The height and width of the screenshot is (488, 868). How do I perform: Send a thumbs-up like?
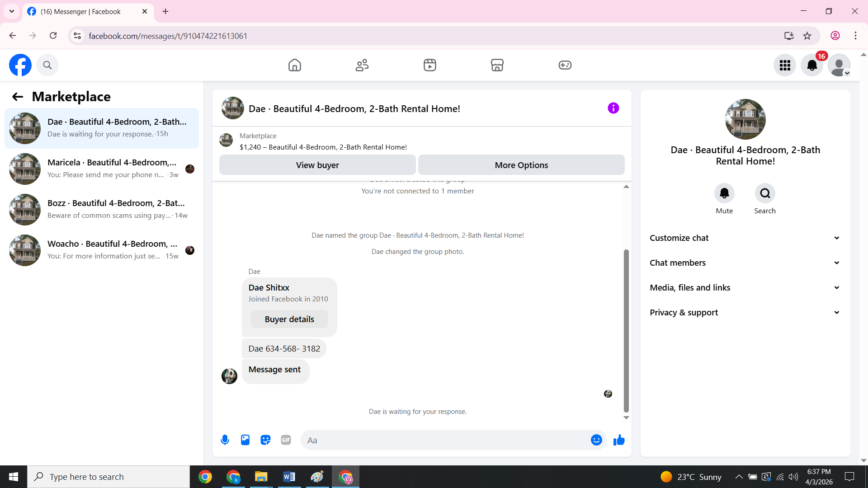tap(619, 440)
